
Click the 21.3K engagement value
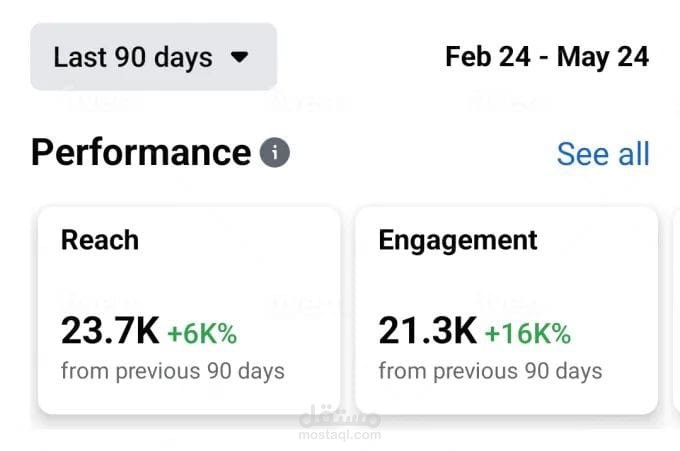[427, 330]
